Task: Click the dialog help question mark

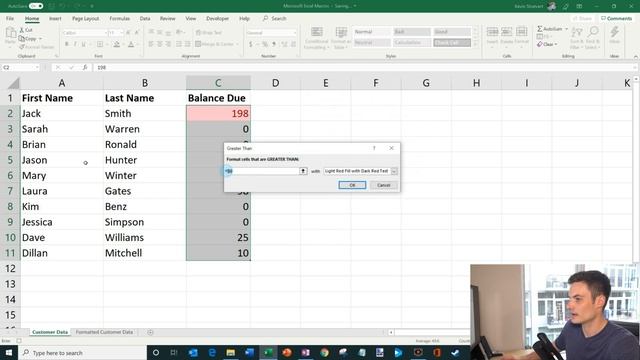Action: [x=374, y=148]
